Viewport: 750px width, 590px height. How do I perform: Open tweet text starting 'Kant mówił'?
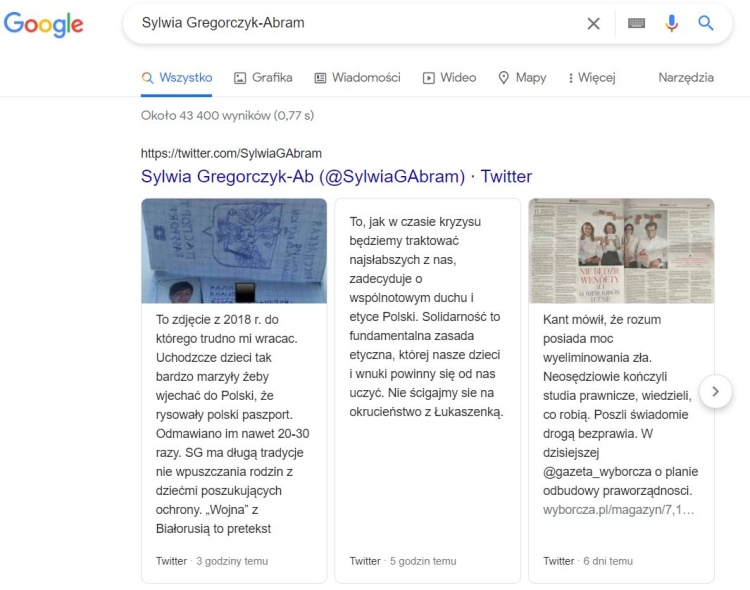(620, 405)
